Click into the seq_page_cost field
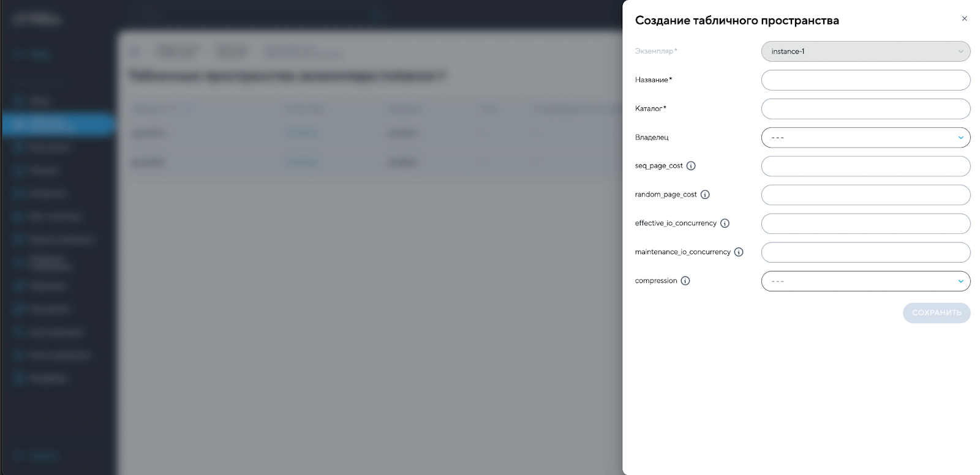980x475 pixels. click(x=865, y=166)
